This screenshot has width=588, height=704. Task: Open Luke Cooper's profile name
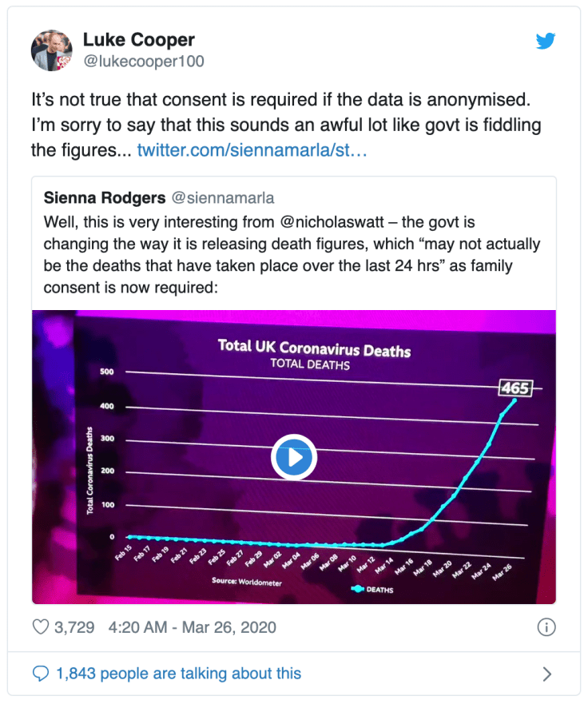click(139, 39)
